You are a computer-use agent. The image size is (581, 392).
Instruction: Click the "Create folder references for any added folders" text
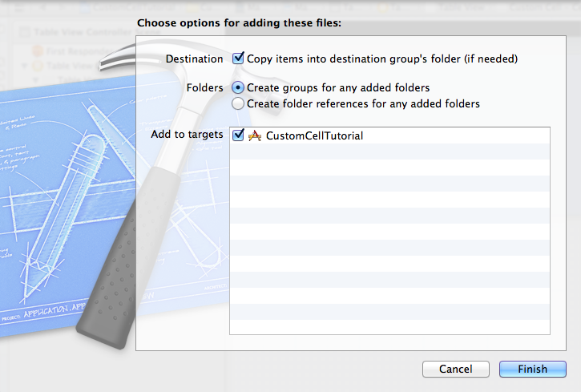coord(363,103)
